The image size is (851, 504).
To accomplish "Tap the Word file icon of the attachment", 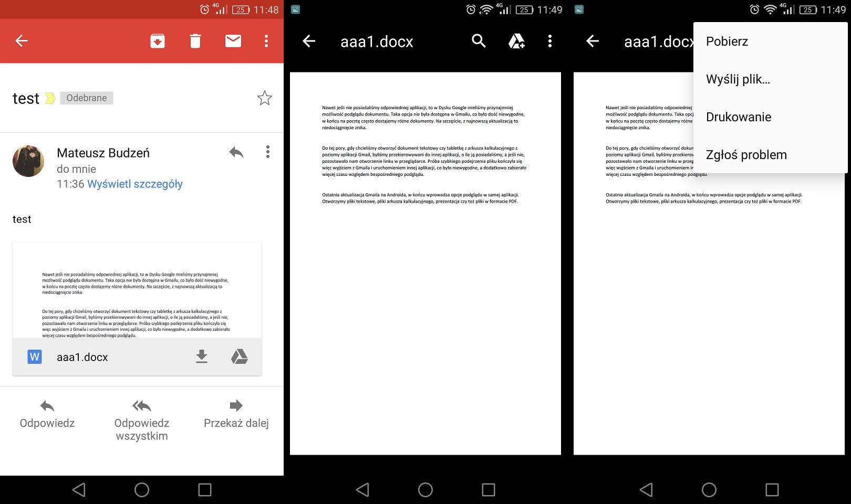I will click(x=35, y=357).
